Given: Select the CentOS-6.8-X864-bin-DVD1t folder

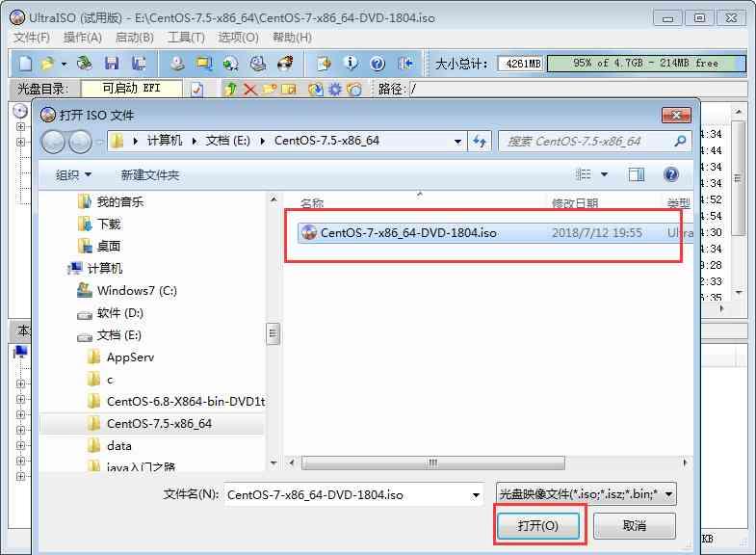Looking at the screenshot, I should tap(186, 402).
